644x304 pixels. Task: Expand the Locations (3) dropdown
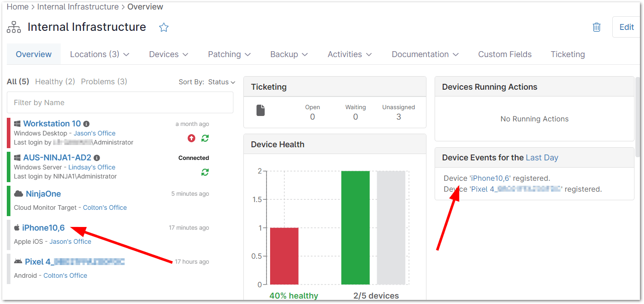tap(100, 54)
